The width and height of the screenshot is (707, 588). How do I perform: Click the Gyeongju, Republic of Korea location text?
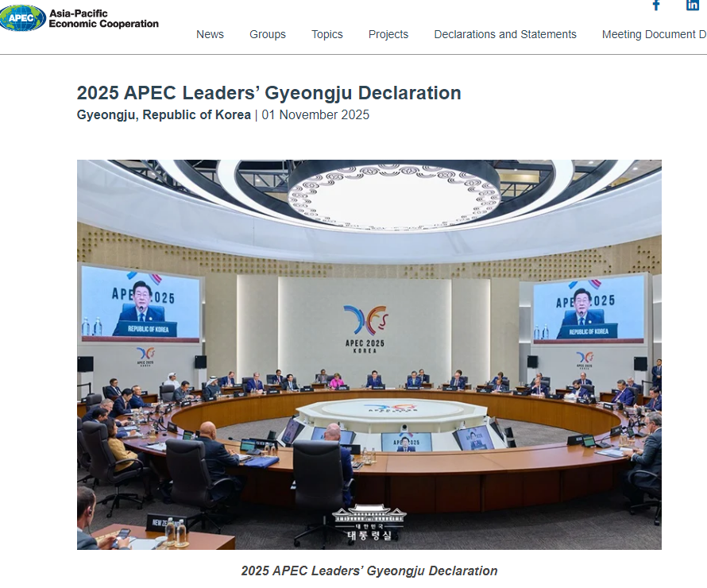click(x=164, y=114)
